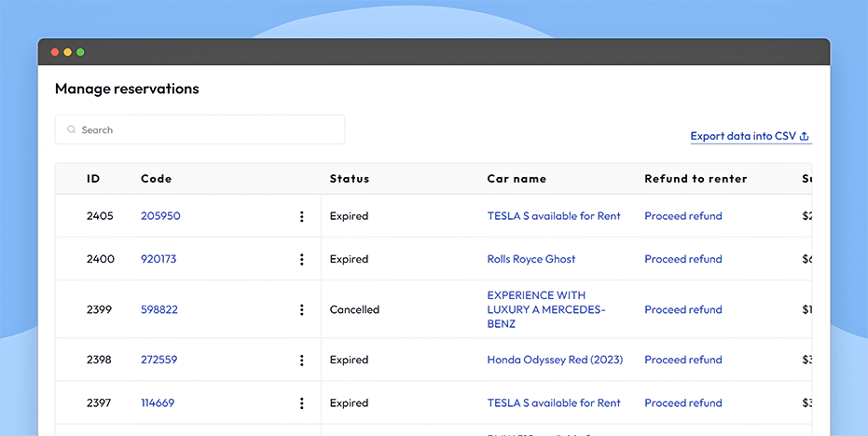Proceed refund for reservation 2405
This screenshot has width=868, height=436.
point(683,216)
